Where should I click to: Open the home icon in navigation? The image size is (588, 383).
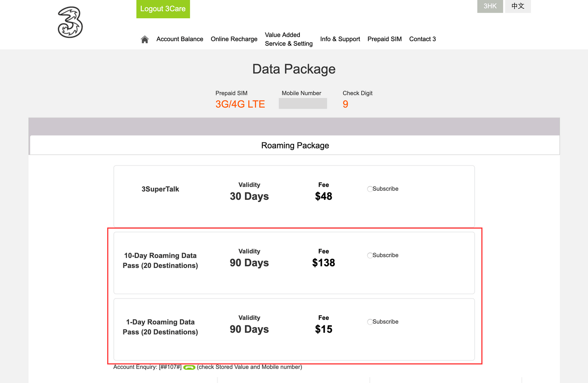pos(145,39)
